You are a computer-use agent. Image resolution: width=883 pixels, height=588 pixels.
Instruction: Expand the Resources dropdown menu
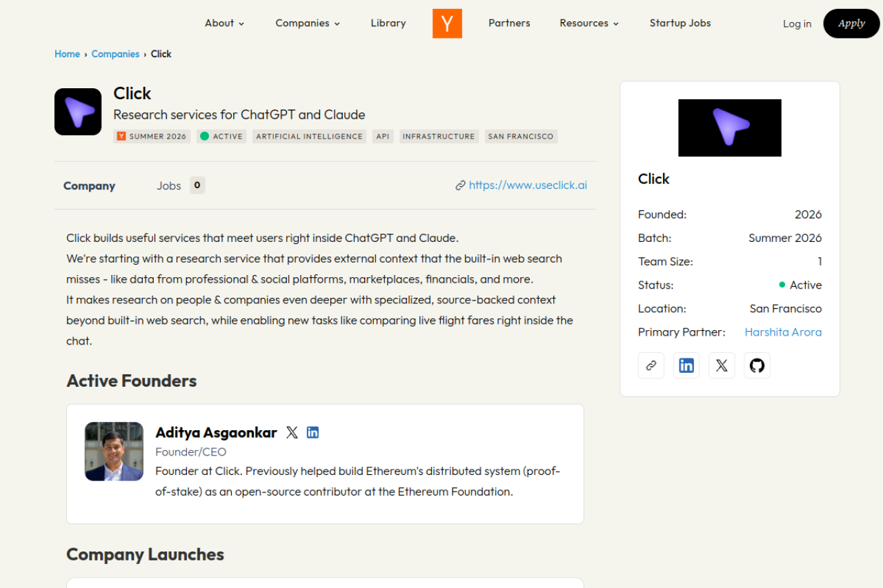pos(590,23)
